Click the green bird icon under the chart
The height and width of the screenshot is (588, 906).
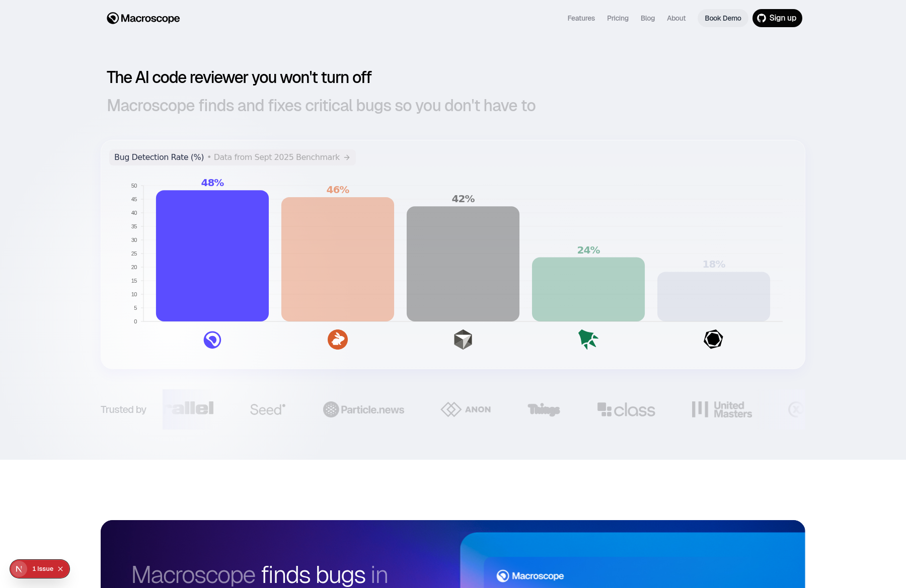coord(588,340)
